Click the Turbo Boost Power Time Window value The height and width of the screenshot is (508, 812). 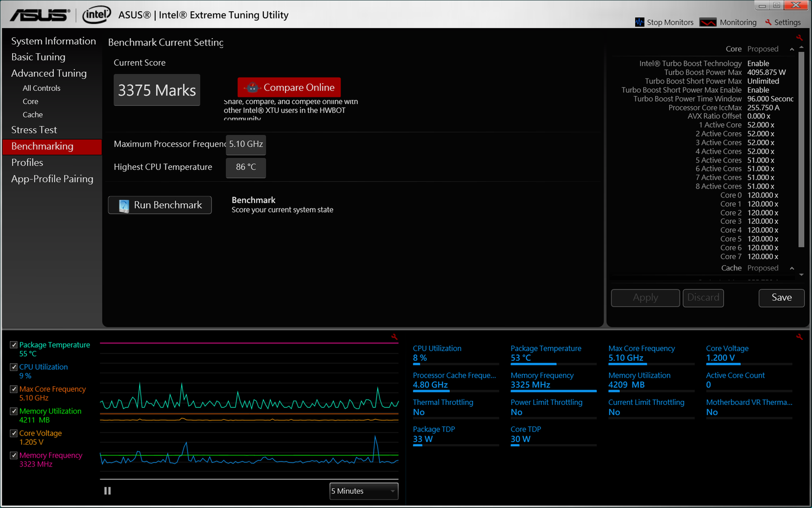(x=770, y=99)
